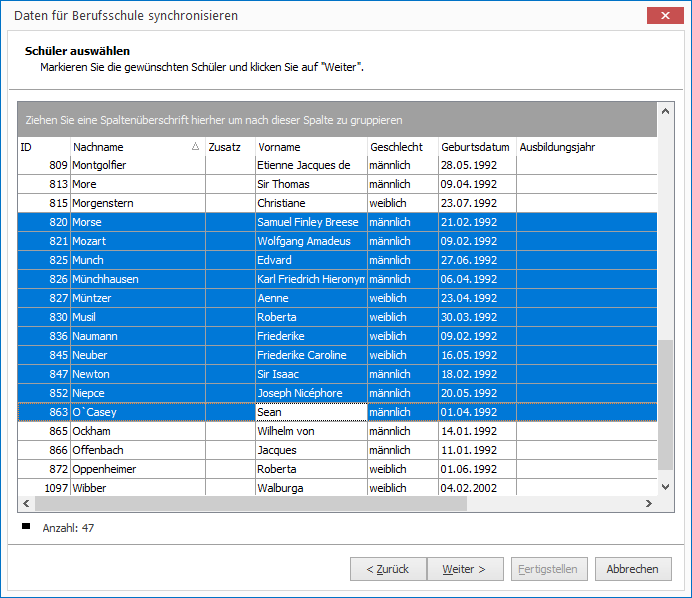Close the synchronisieren dialog with red X
This screenshot has height=598, width=692.
(665, 16)
